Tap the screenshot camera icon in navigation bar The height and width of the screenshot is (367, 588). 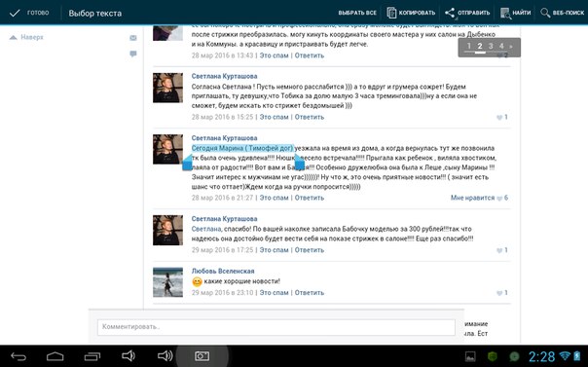pos(202,356)
